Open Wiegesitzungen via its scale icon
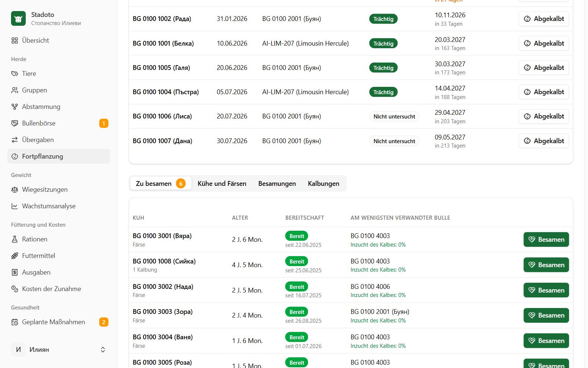Screen dimensions: 588x368 tap(15, 190)
